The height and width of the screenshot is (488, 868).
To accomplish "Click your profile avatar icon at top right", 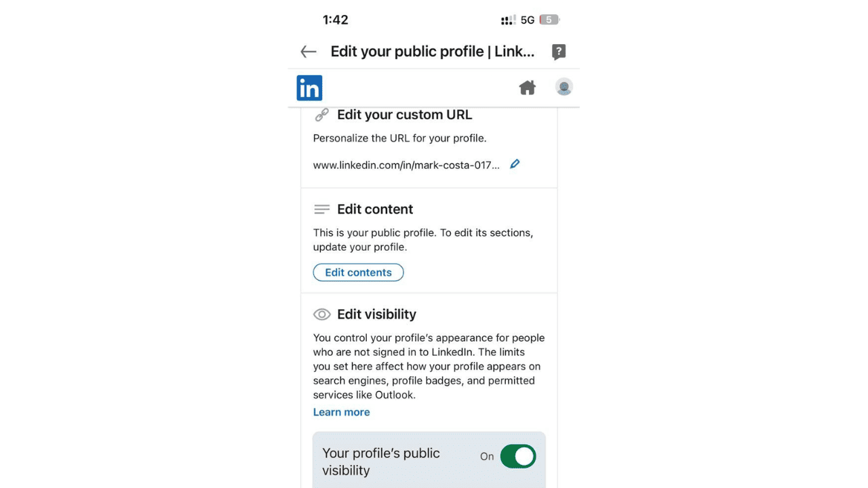I will (x=564, y=87).
